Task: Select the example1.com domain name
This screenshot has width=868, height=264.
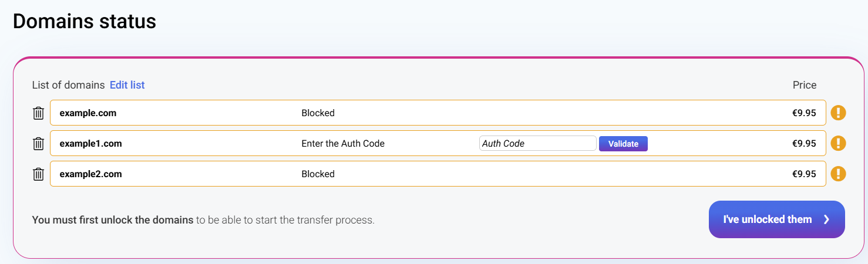Action: pyautogui.click(x=90, y=144)
